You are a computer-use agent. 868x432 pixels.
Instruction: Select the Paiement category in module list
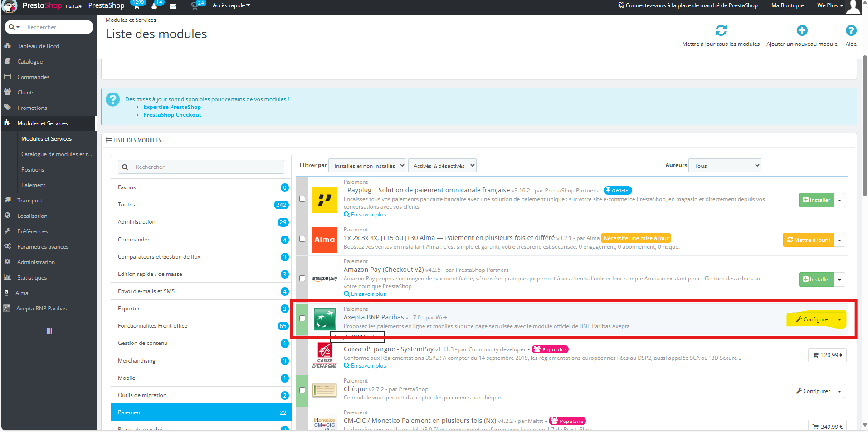click(201, 412)
